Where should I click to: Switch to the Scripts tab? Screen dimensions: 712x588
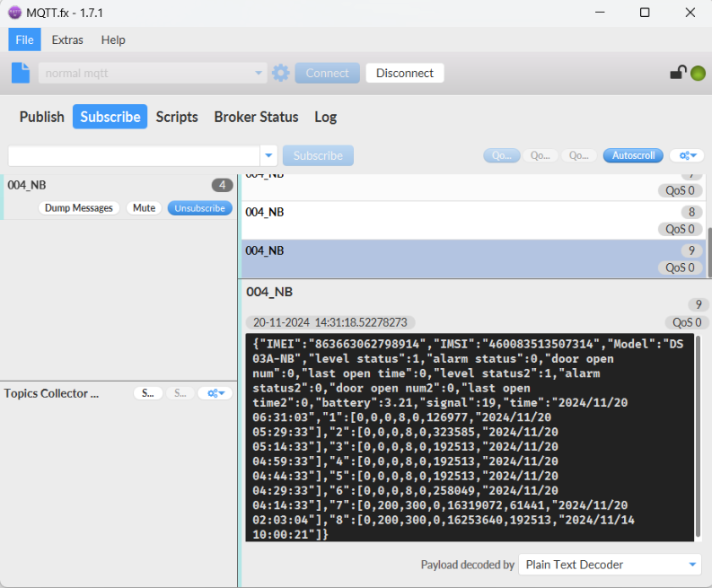(177, 117)
